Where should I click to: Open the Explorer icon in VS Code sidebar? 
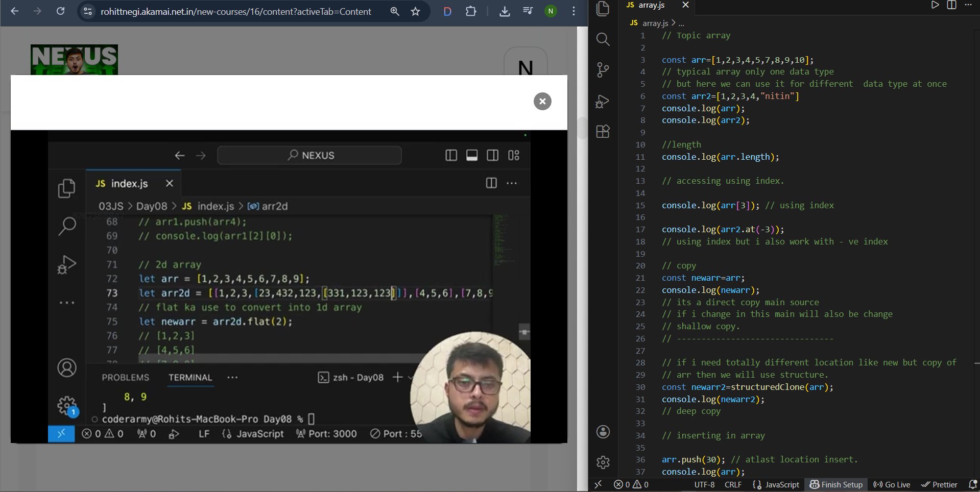pyautogui.click(x=603, y=9)
